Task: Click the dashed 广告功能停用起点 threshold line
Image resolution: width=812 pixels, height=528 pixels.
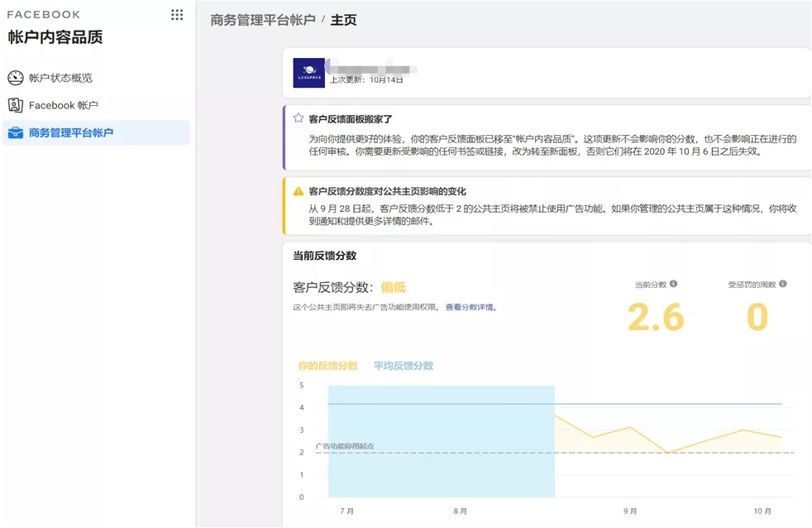Action: 496,453
